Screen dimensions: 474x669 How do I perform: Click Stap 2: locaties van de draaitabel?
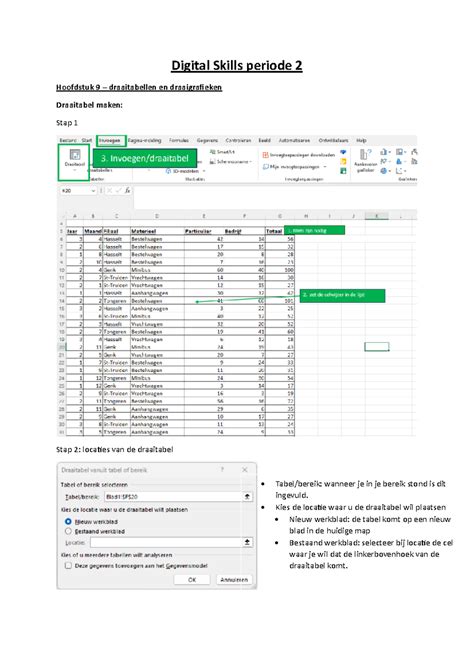click(114, 449)
